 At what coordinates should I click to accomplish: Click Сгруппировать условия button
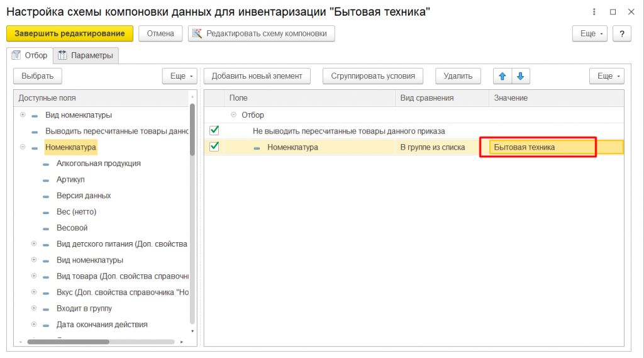point(373,76)
